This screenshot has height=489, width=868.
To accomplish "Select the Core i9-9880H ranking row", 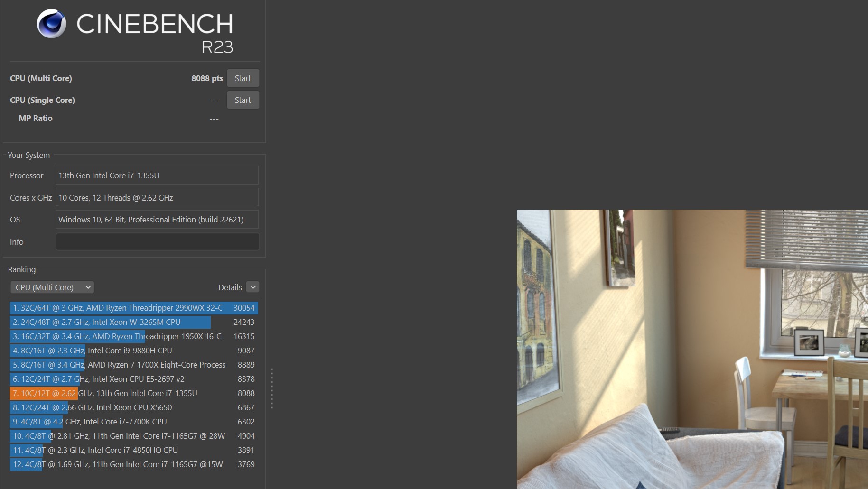I will point(133,351).
